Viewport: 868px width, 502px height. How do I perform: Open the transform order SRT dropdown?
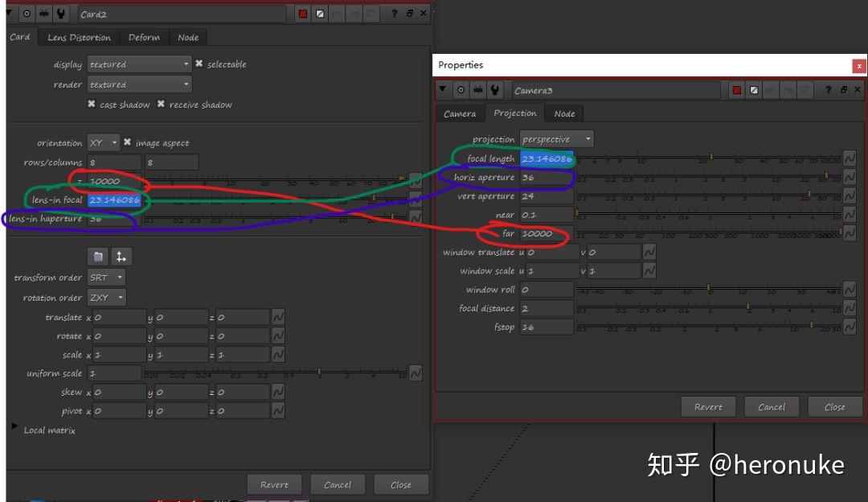pyautogui.click(x=106, y=277)
